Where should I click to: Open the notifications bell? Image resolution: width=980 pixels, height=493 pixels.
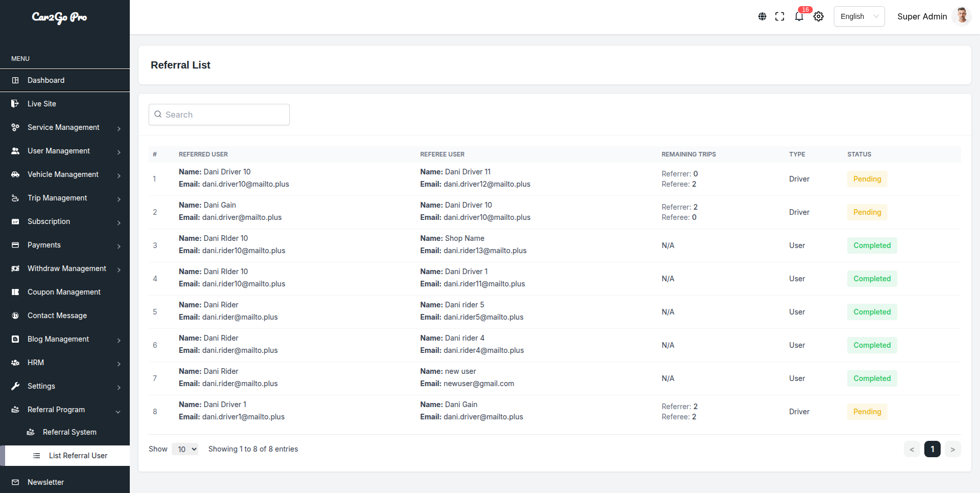pos(799,16)
